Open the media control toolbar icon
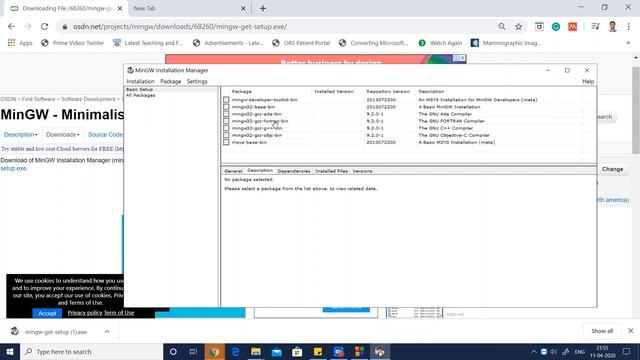Image resolution: width=640 pixels, height=360 pixels. [596, 27]
